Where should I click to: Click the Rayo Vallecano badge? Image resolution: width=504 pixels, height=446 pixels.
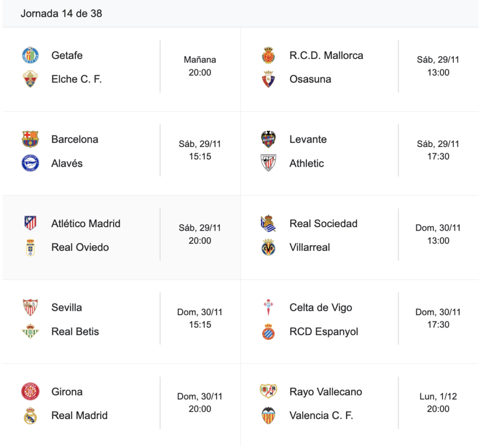[x=268, y=392]
